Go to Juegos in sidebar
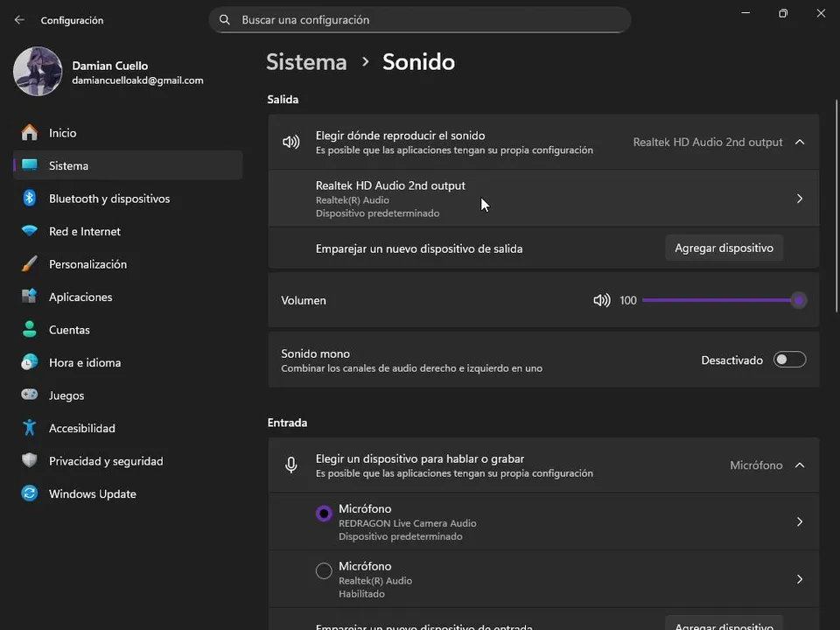Image resolution: width=840 pixels, height=630 pixels. point(66,395)
